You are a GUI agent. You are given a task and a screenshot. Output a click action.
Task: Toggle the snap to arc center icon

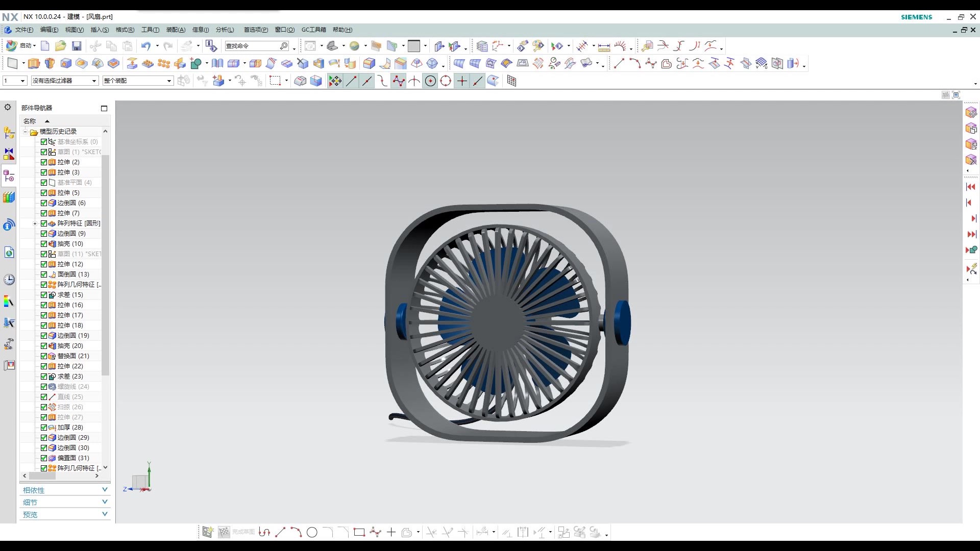[x=430, y=81]
